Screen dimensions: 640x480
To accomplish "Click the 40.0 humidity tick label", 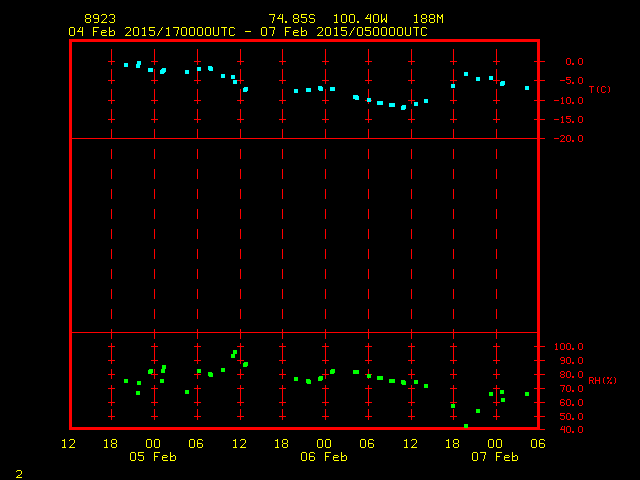I will 571,429.
